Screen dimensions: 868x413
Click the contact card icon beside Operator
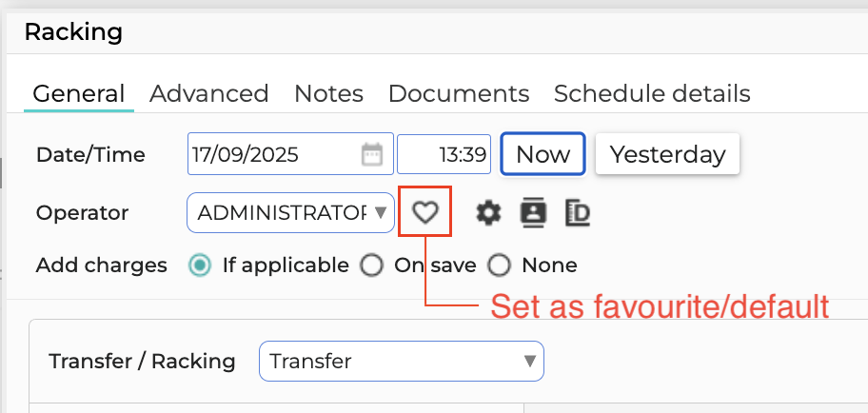(x=533, y=213)
